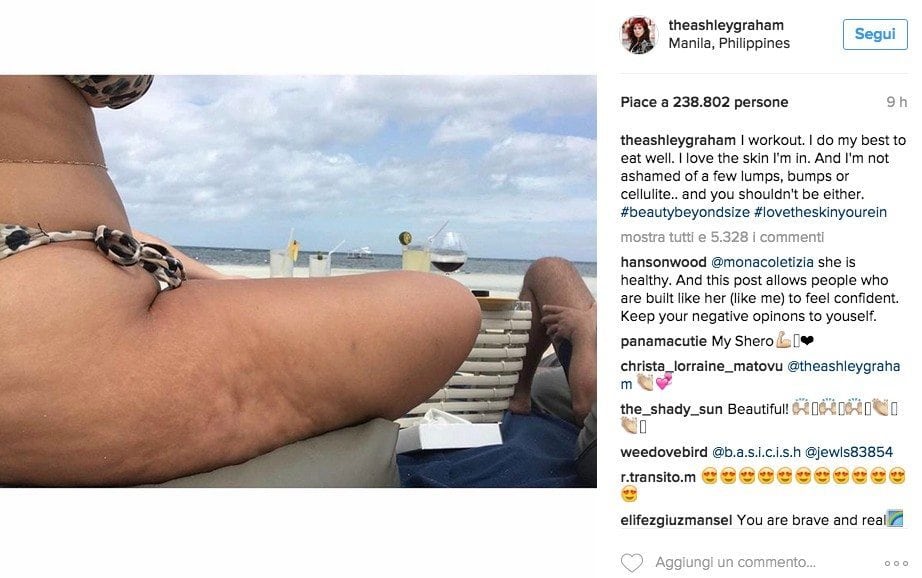Viewport: 922px width, 578px height.
Task: Open hansonwood commenter profile
Action: tap(663, 262)
